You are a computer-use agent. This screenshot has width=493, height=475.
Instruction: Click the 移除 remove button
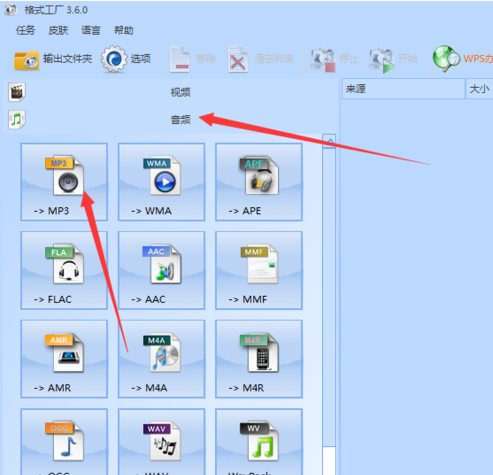[192, 59]
